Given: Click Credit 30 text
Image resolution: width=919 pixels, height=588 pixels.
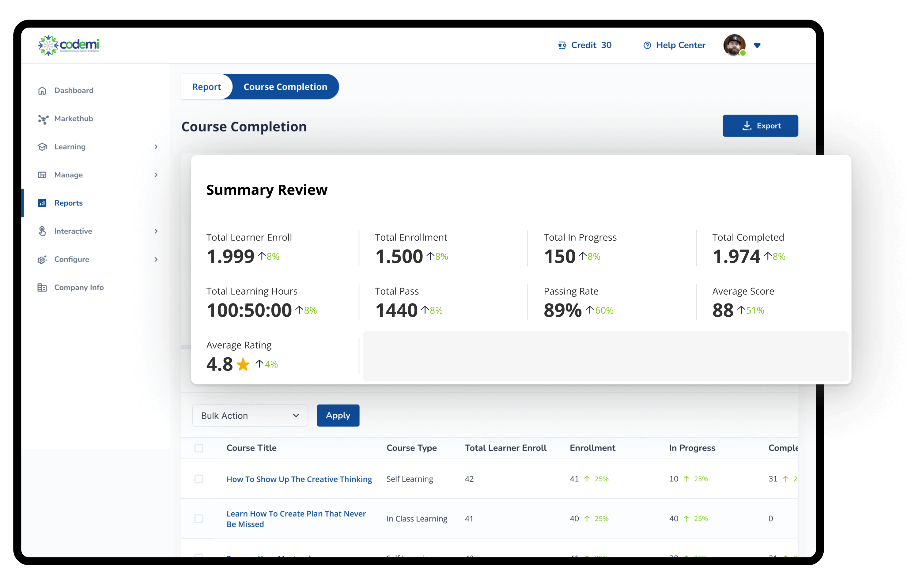Looking at the screenshot, I should pos(591,45).
